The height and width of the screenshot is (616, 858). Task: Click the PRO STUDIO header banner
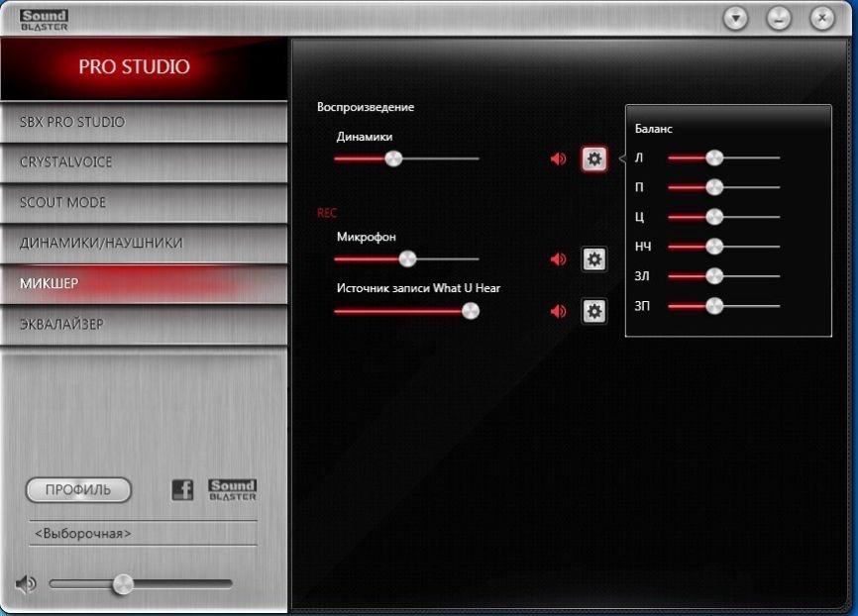pyautogui.click(x=144, y=67)
